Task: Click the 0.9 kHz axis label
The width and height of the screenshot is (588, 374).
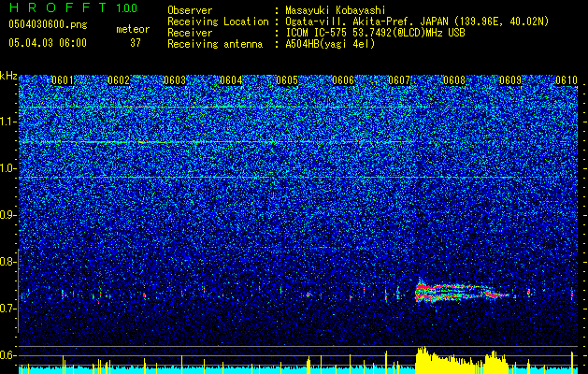Action: pyautogui.click(x=8, y=215)
